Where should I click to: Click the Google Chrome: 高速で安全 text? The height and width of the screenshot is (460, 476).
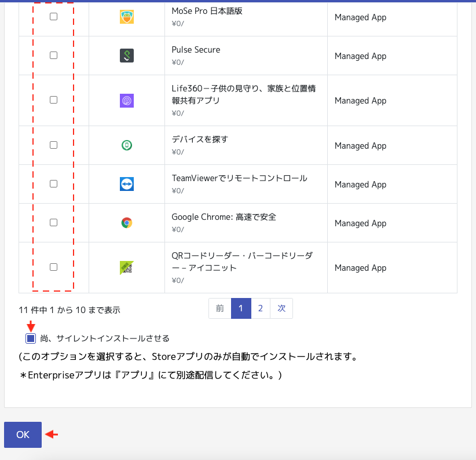click(x=224, y=217)
